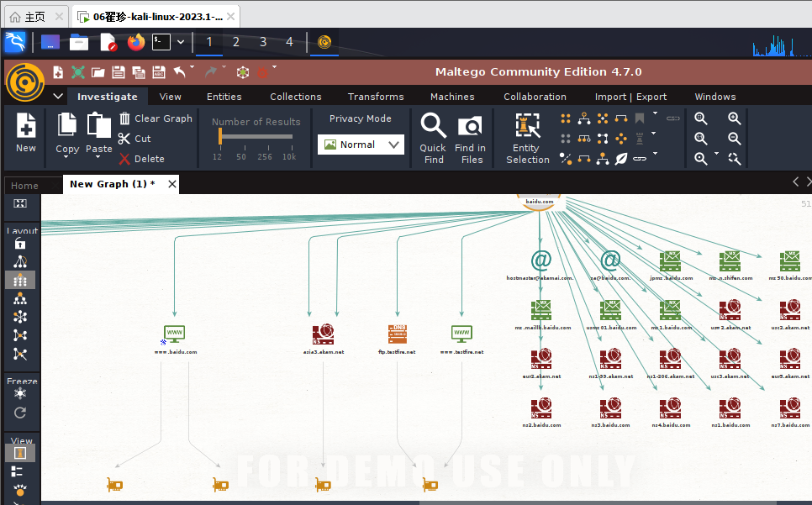Open Find in Files
Image resolution: width=812 pixels, height=505 pixels.
pyautogui.click(x=470, y=139)
